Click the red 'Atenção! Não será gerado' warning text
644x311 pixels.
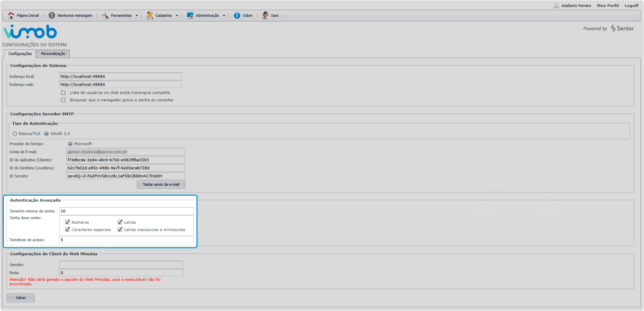pos(85,282)
